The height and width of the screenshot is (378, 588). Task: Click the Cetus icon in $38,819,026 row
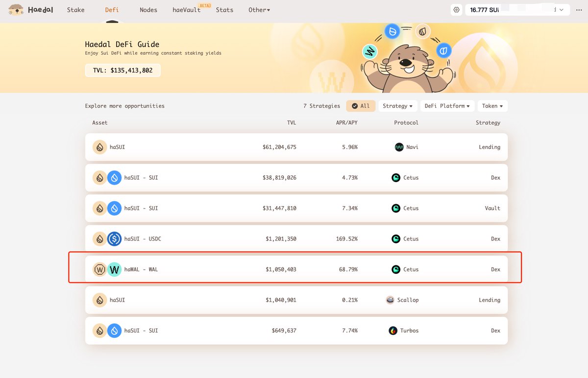click(x=396, y=178)
